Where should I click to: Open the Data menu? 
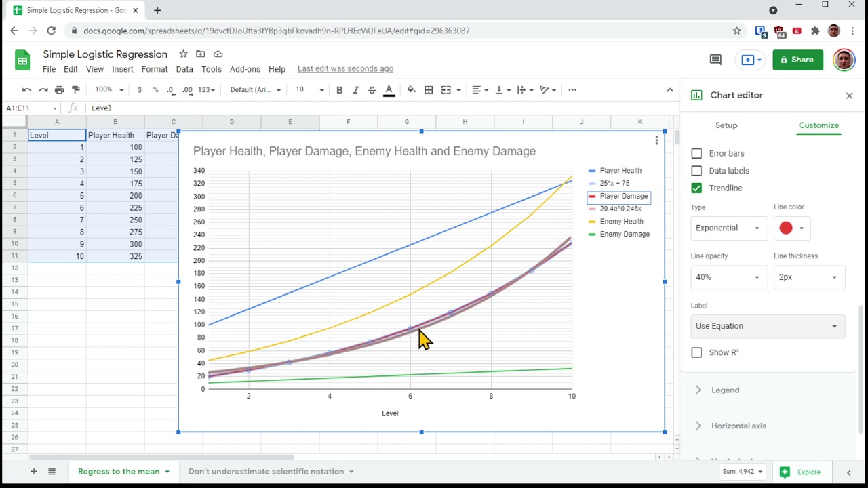(x=184, y=69)
